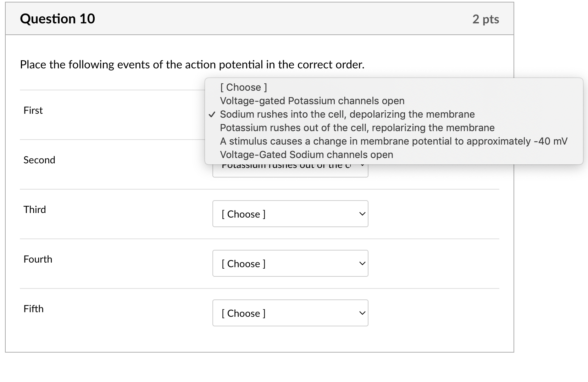Select 'Potassium rushes out of the cell' option
The width and height of the screenshot is (588, 382).
pos(357,128)
